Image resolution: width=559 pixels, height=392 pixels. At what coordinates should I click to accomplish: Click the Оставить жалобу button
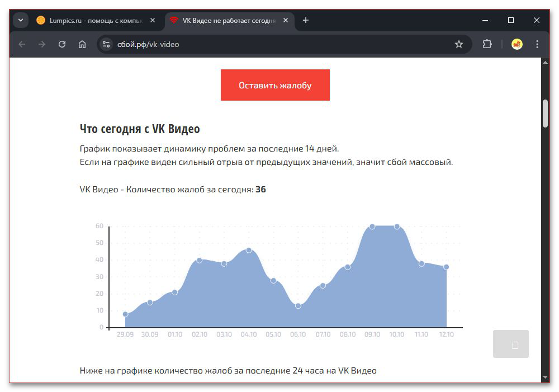click(275, 85)
